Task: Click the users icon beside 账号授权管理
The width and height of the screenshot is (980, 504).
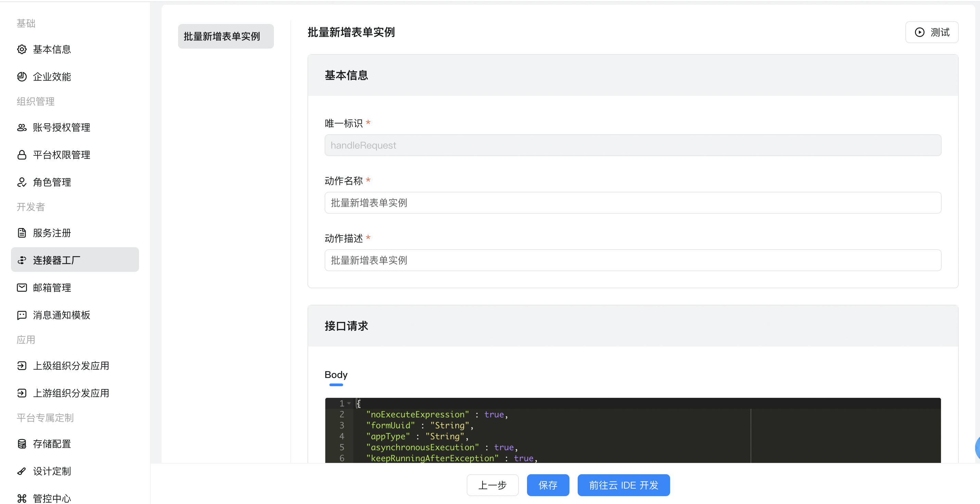Action: coord(22,127)
